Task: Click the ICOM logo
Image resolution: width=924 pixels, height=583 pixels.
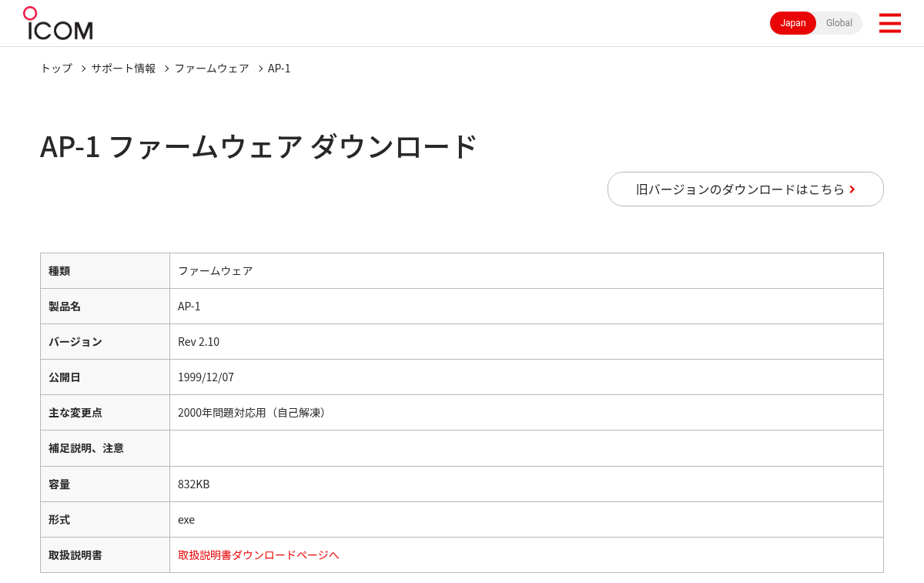Action: (58, 23)
